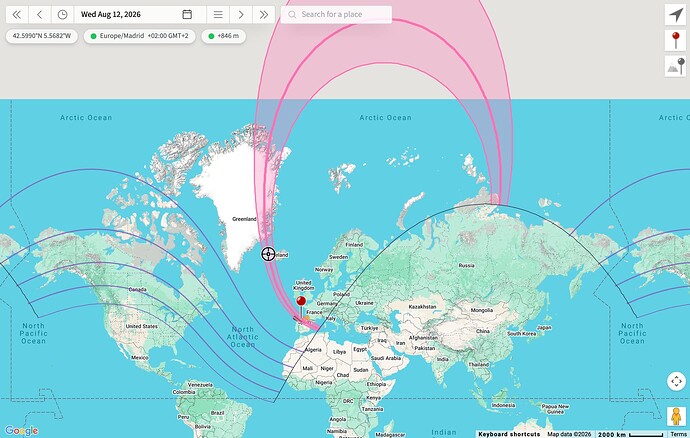Click the North Atlantic Ocean label
This screenshot has width=690, height=438.
242,337
